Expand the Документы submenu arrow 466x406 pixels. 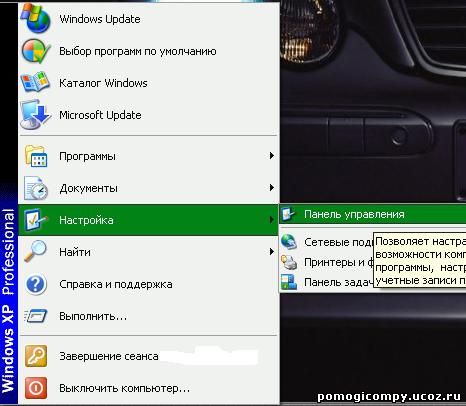click(x=272, y=188)
